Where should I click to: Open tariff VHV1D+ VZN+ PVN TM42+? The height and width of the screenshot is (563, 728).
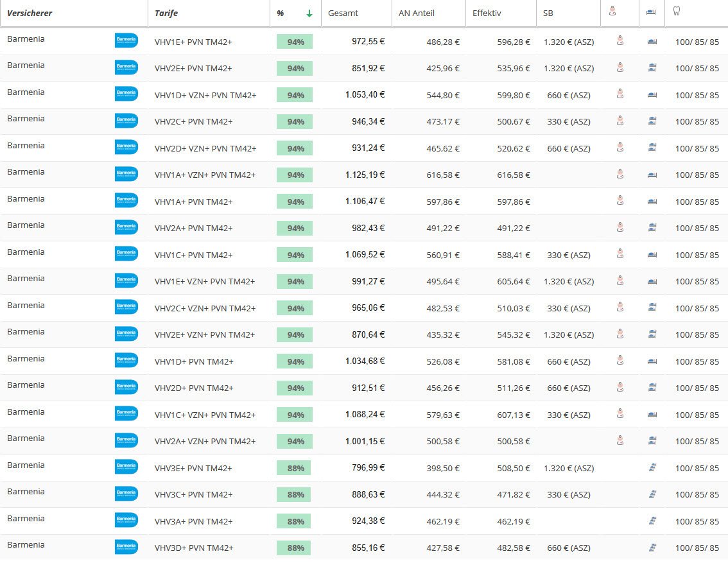click(205, 95)
